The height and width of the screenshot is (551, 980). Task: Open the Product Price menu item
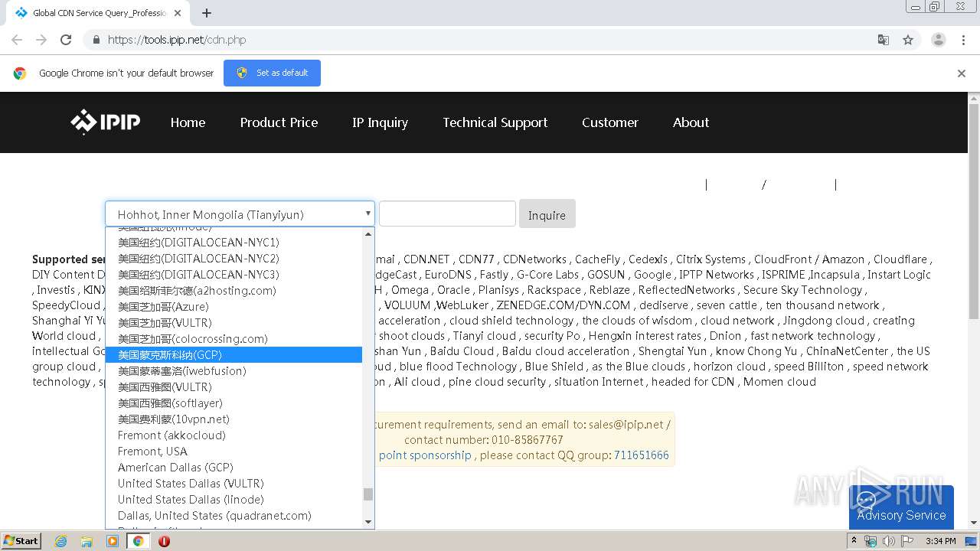tap(279, 122)
